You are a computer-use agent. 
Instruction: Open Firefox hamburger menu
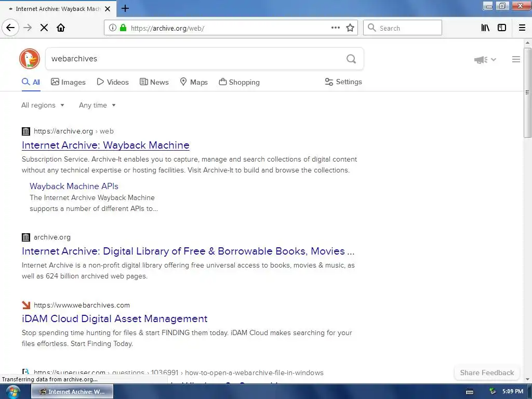522,28
